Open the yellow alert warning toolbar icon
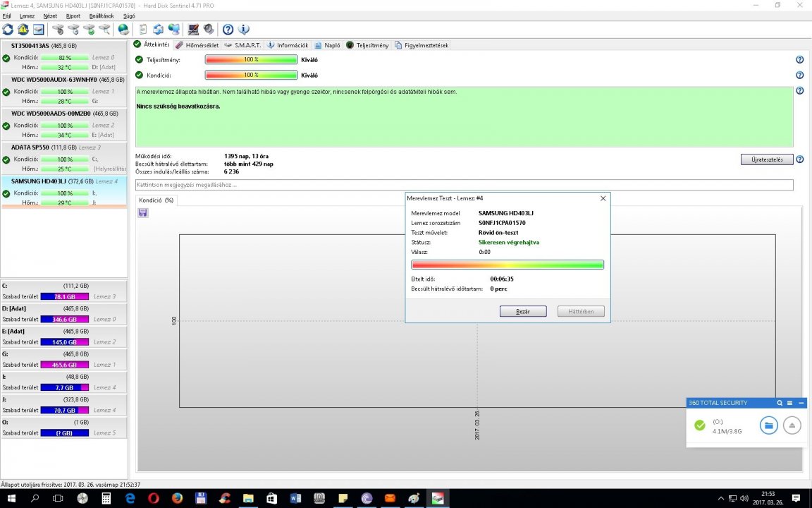 (23, 30)
